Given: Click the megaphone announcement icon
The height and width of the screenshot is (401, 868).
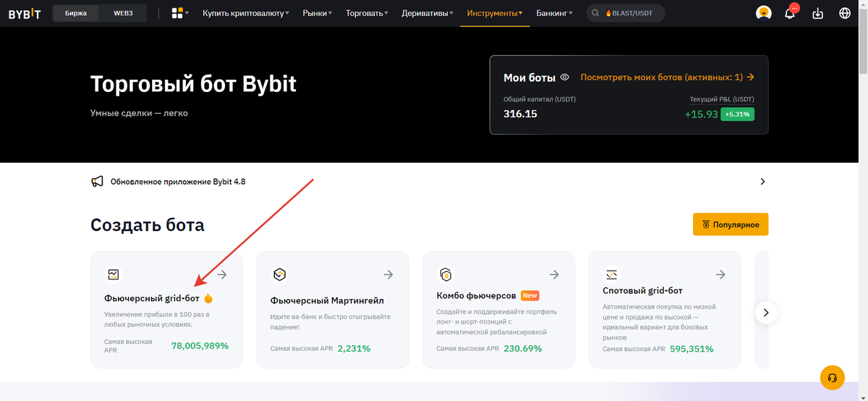Looking at the screenshot, I should (97, 182).
